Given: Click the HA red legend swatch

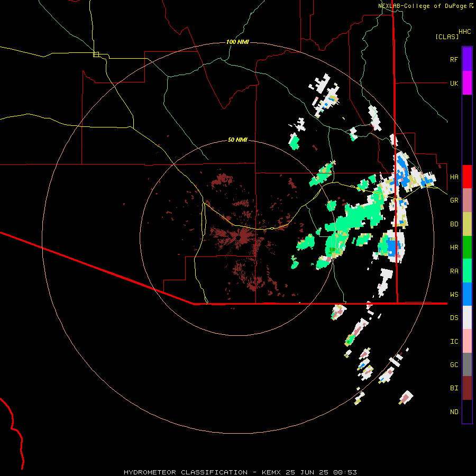Looking at the screenshot, I should [467, 177].
